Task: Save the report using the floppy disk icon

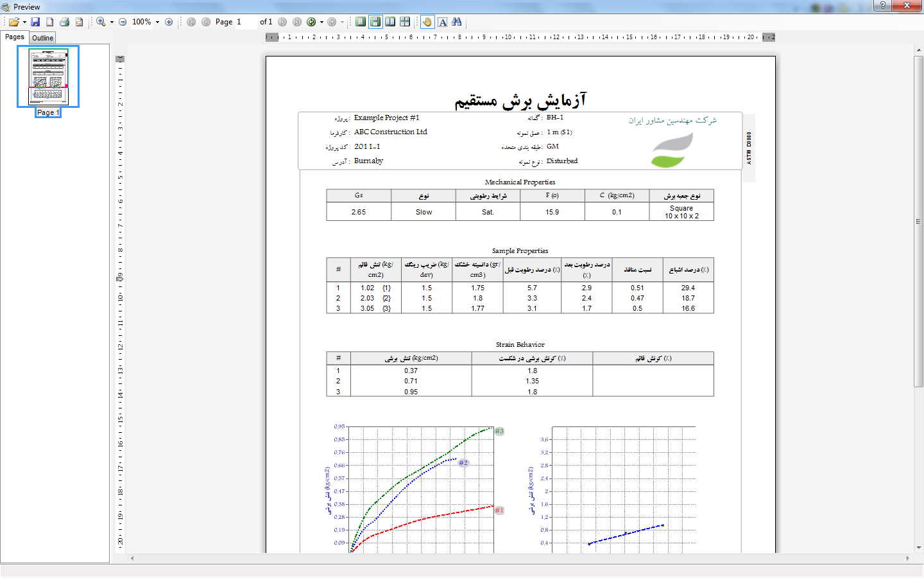Action: (x=35, y=22)
